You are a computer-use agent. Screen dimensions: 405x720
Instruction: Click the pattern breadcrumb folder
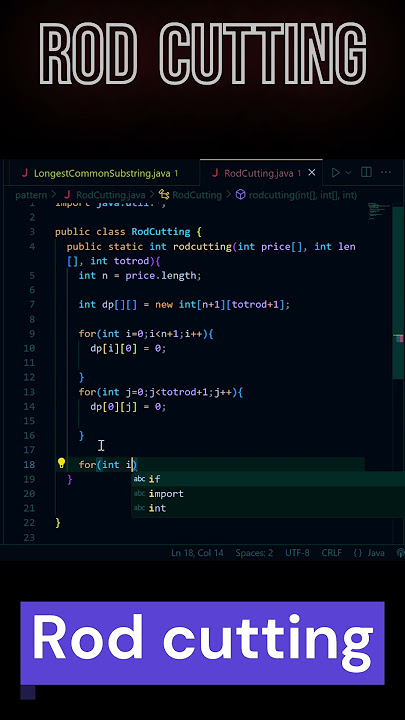31,195
